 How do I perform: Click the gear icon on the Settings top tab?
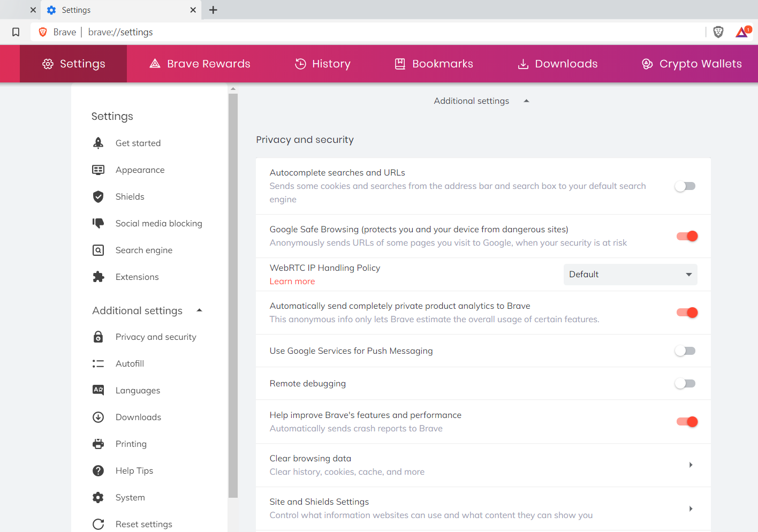pos(48,64)
